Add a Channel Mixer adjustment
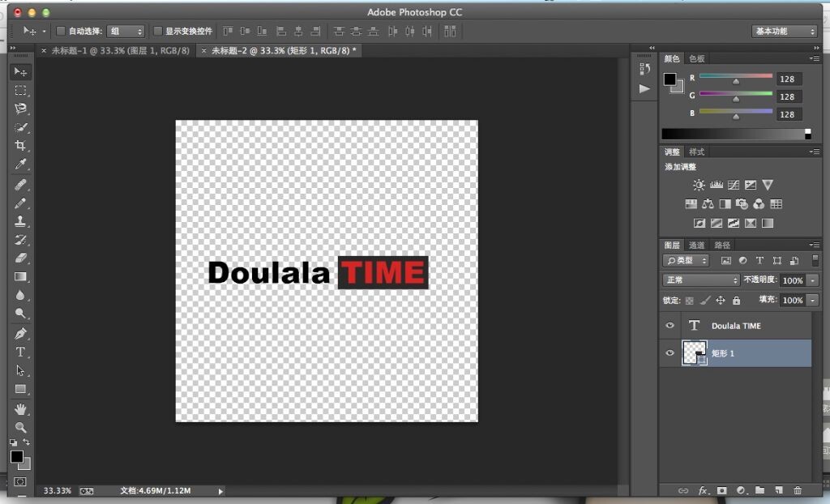 click(x=759, y=204)
